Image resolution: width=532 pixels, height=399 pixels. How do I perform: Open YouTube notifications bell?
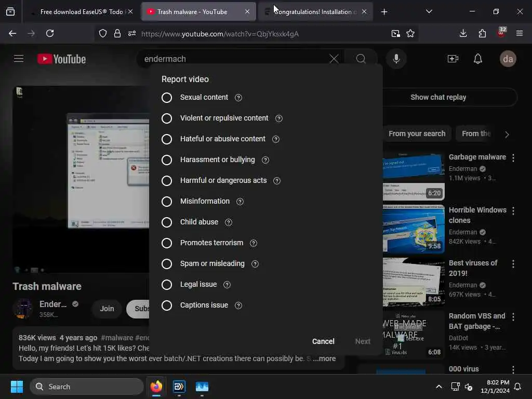tap(478, 59)
